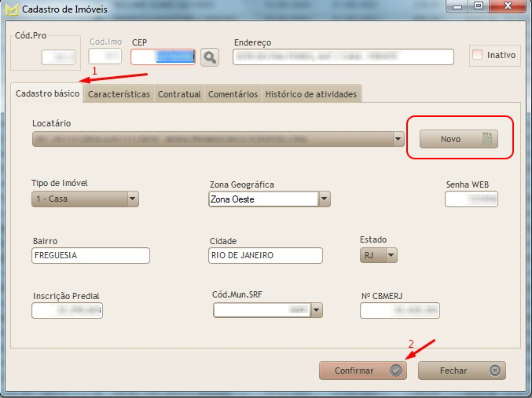The image size is (532, 398).
Task: Click the CEP magnifying glass search icon
Action: 209,57
